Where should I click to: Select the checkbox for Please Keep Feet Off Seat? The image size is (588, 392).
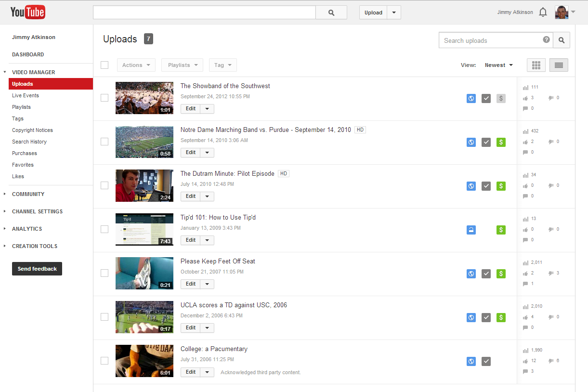point(105,273)
